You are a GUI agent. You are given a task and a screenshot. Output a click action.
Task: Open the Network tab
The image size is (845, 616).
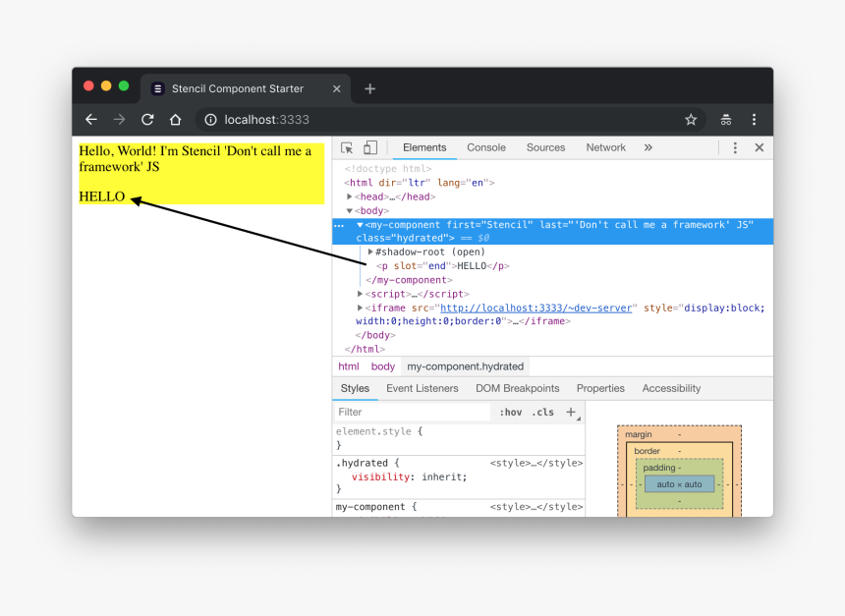coord(605,147)
